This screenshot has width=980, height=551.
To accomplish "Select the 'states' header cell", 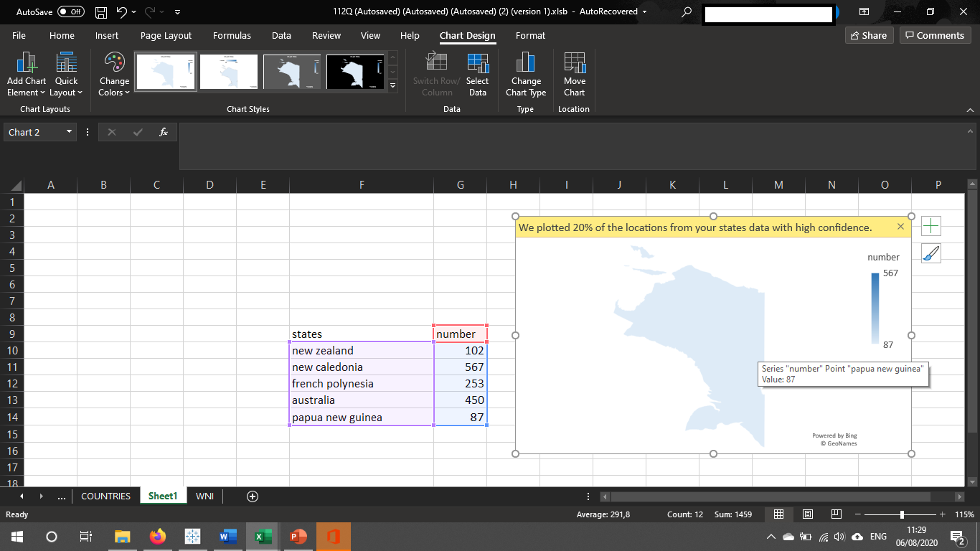I will tap(362, 334).
